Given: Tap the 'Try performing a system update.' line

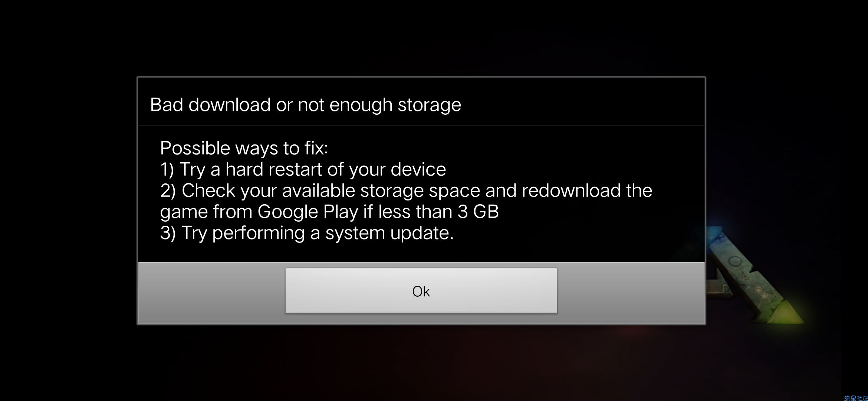Looking at the screenshot, I should (307, 233).
